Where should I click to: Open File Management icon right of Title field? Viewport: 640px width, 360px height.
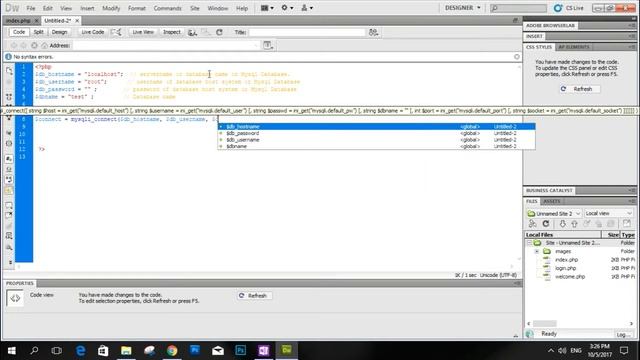[x=373, y=32]
